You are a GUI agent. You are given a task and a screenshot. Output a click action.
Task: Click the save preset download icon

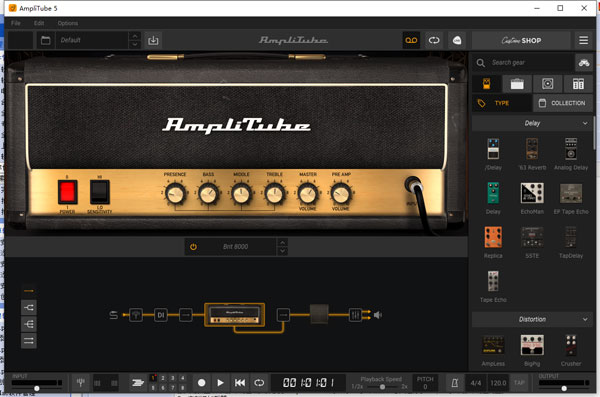tap(153, 40)
